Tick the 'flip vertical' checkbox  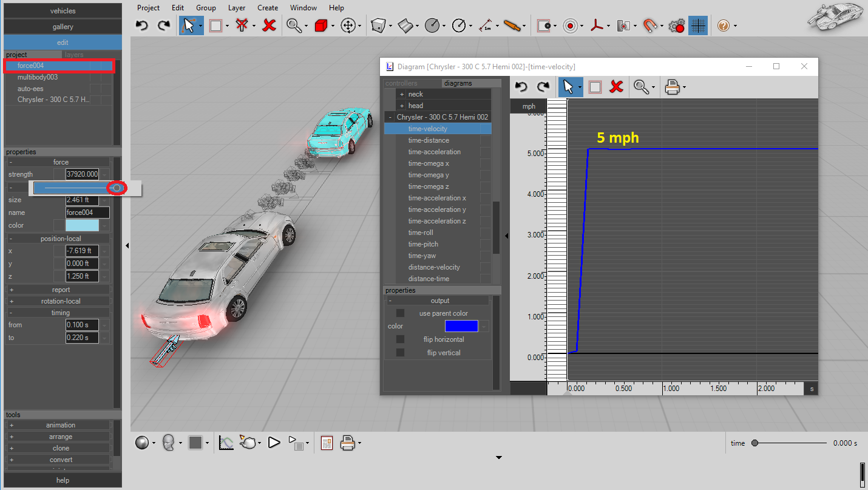tap(400, 353)
